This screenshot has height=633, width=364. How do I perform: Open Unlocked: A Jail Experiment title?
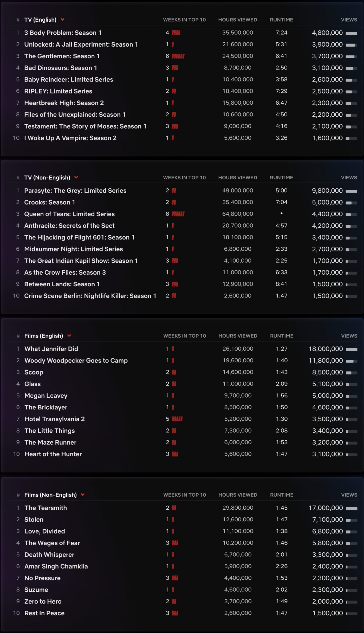[81, 45]
